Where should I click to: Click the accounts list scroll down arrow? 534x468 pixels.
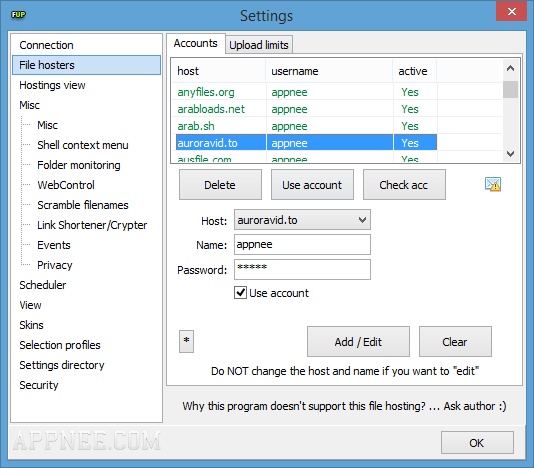(510, 154)
